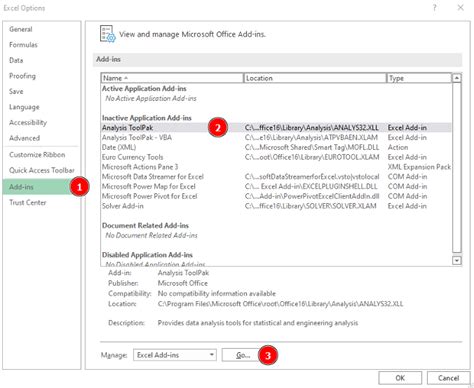Open the General options category

[21, 29]
